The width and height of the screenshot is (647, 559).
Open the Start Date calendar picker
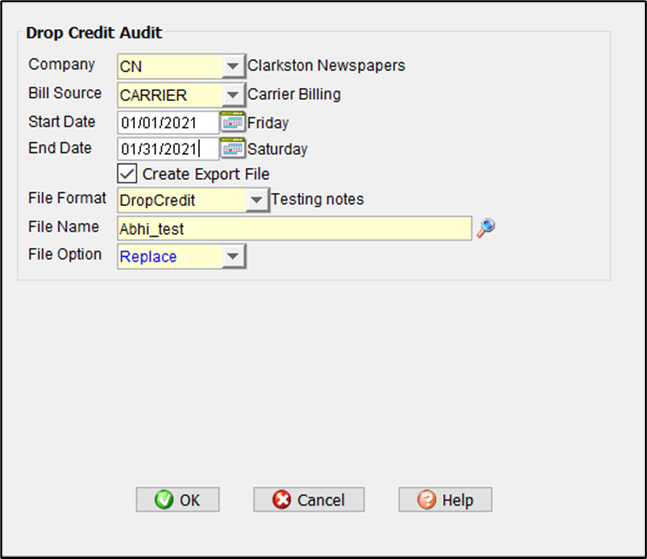pyautogui.click(x=232, y=123)
